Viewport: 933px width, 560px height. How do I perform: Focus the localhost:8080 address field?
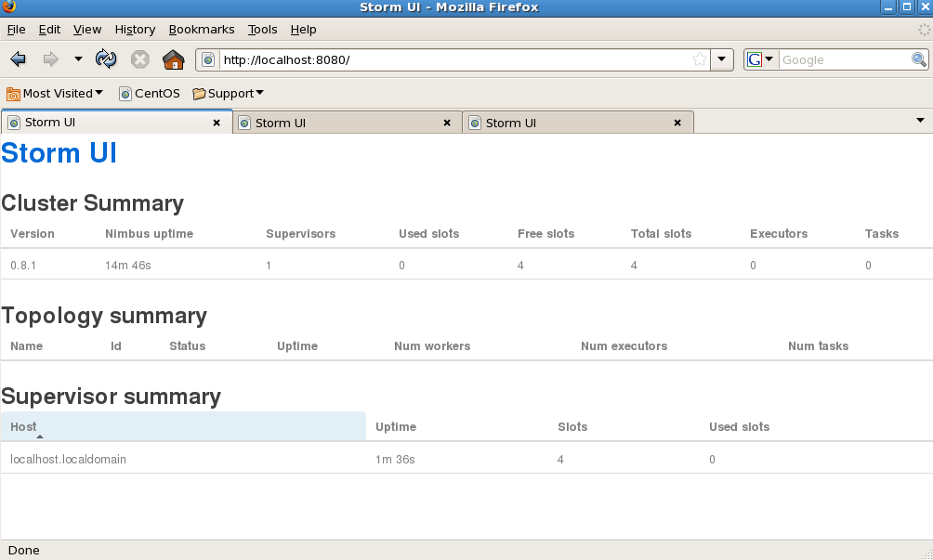[454, 59]
